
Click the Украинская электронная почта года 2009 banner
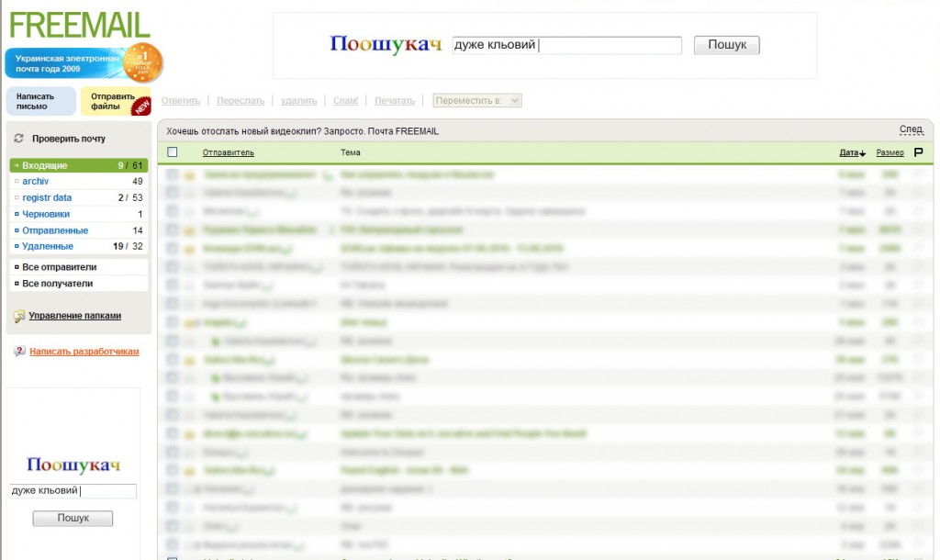(66, 63)
